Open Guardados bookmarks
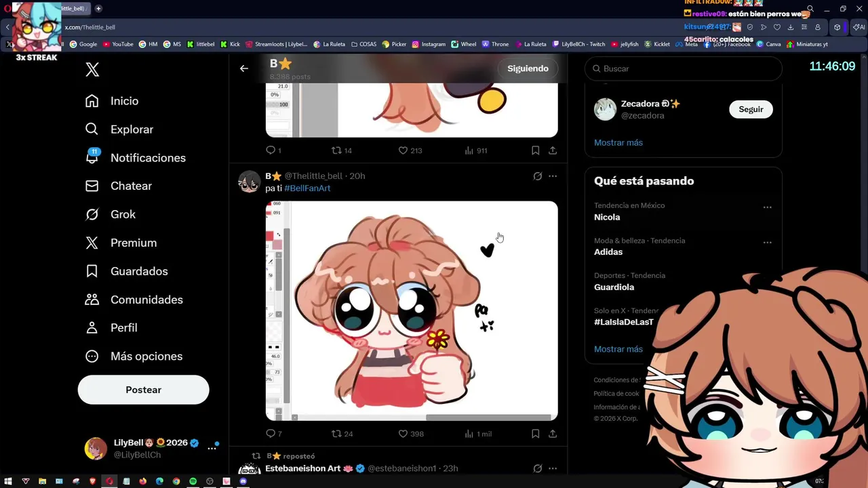This screenshot has width=868, height=488. (x=126, y=271)
